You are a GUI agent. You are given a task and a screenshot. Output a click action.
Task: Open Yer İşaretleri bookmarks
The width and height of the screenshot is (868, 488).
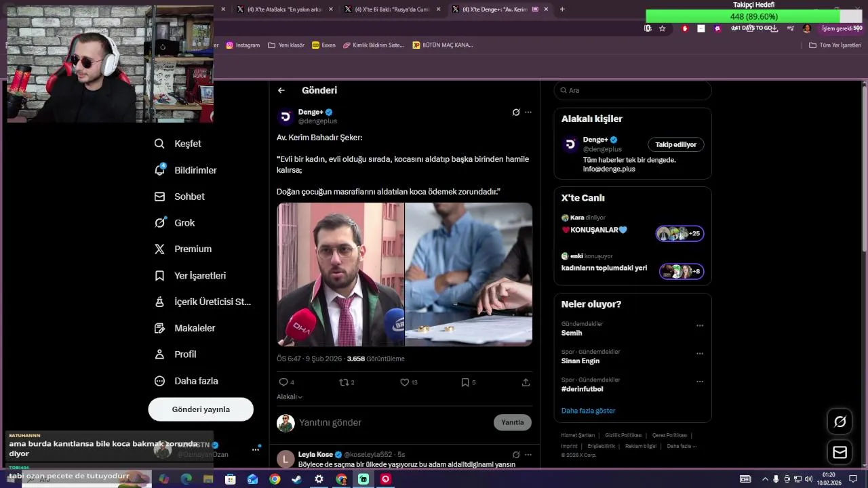click(x=190, y=276)
